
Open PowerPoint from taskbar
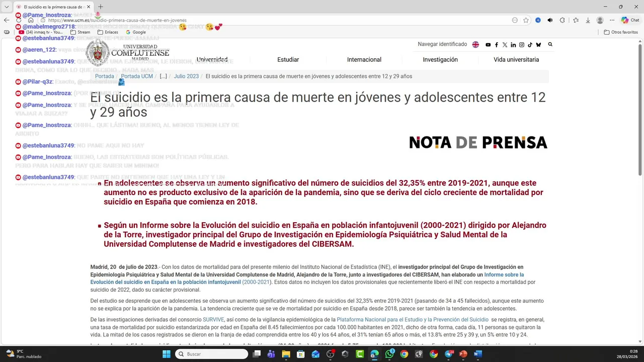coord(463,354)
